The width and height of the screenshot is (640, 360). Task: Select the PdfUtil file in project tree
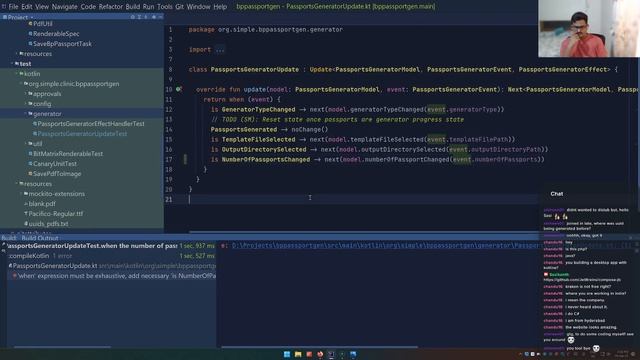click(x=40, y=24)
